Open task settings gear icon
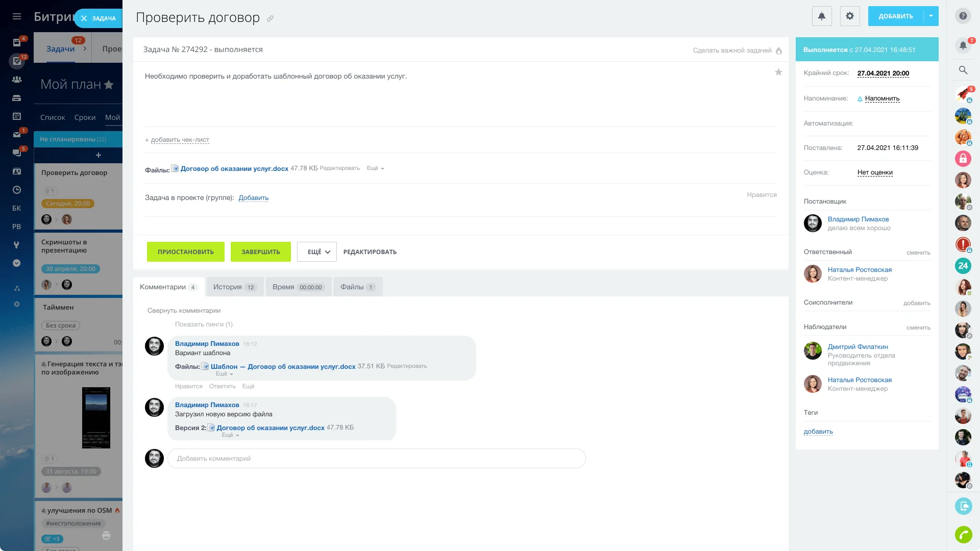The image size is (980, 551). coord(849,16)
